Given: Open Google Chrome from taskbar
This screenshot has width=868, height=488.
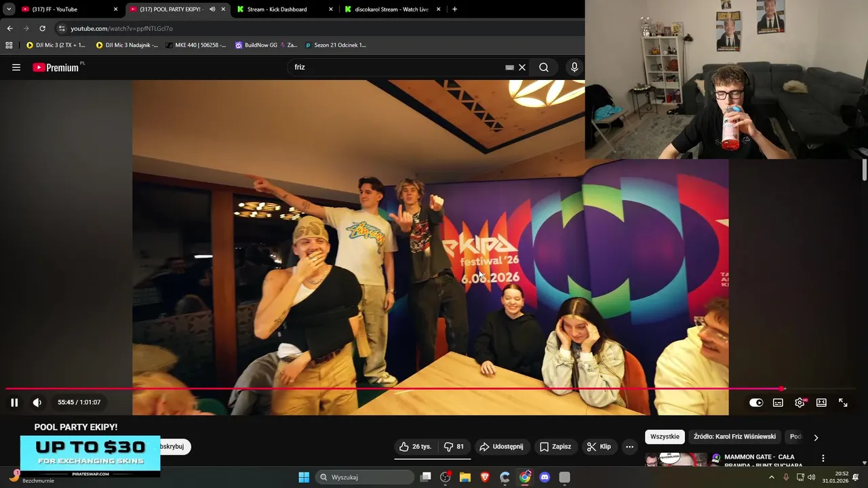Looking at the screenshot, I should 525,477.
